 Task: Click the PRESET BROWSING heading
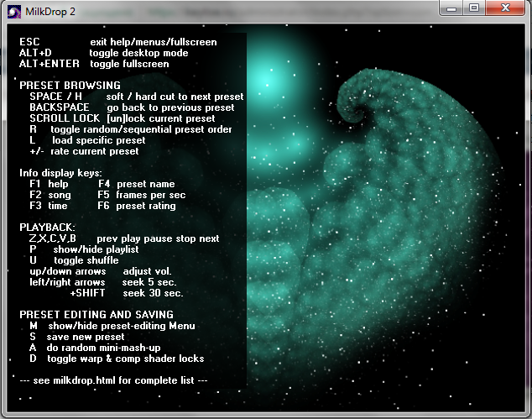70,86
